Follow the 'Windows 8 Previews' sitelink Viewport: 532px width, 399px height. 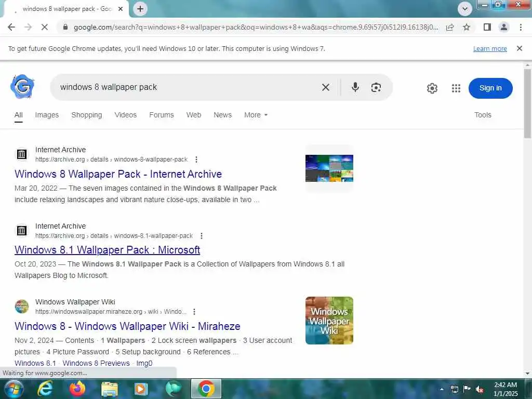96,363
